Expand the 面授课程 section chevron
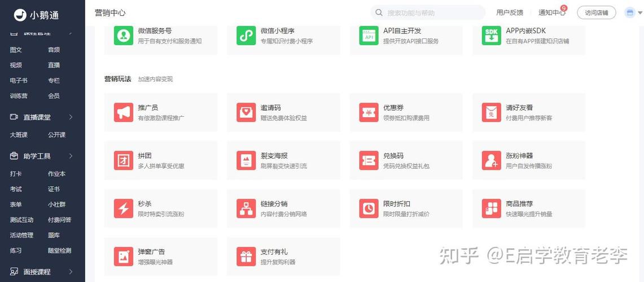644x282 pixels. [71, 272]
